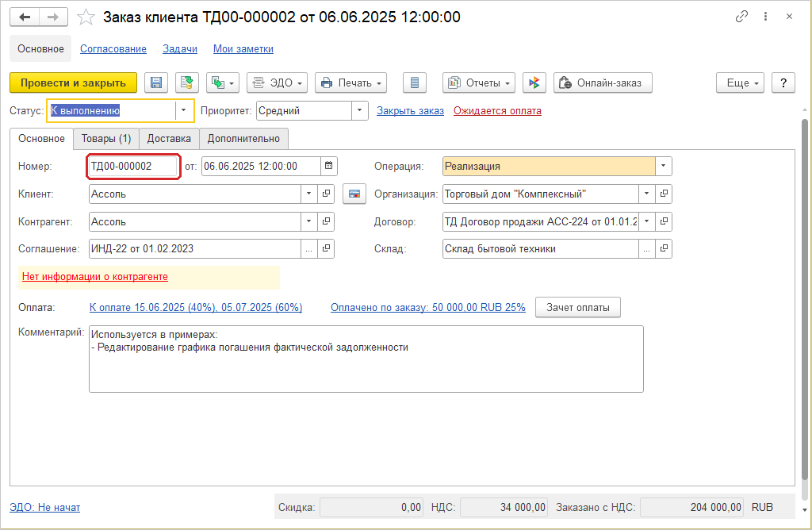Click scrollbar down arrow at bottom right
Image resolution: width=812 pixels, height=530 pixels.
pyautogui.click(x=804, y=510)
